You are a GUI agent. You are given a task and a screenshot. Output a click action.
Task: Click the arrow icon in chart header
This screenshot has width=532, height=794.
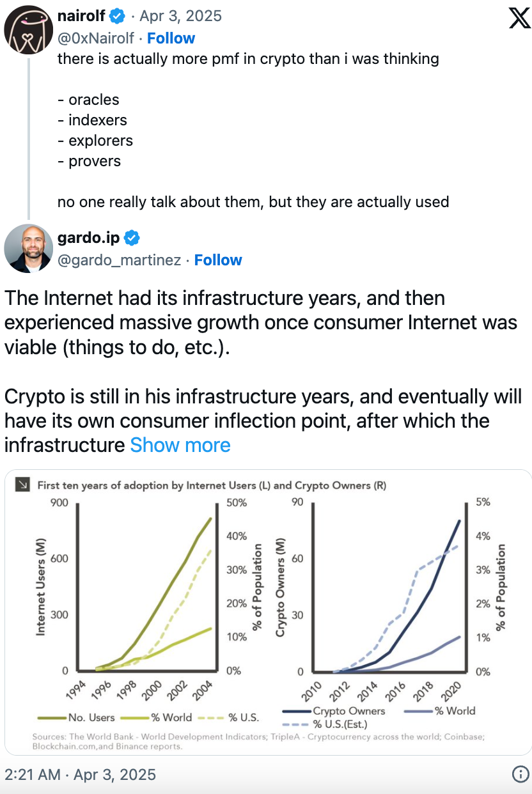23,485
